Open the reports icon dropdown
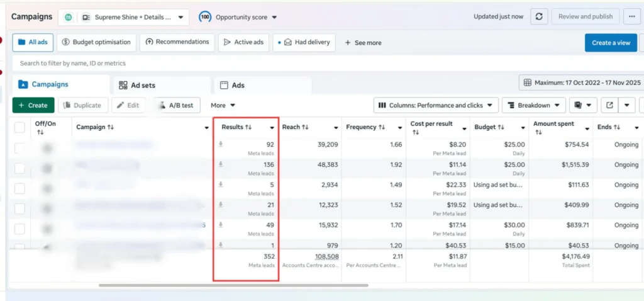 coord(582,105)
